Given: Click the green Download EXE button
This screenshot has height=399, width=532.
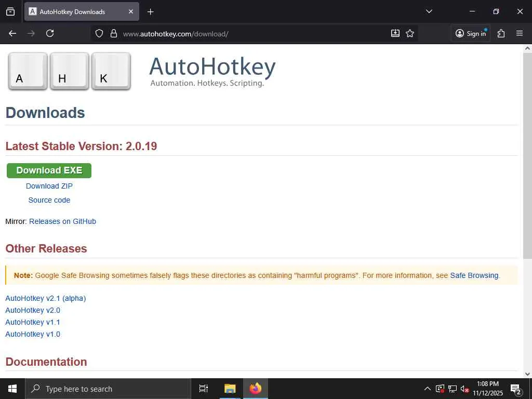Looking at the screenshot, I should pos(49,170).
